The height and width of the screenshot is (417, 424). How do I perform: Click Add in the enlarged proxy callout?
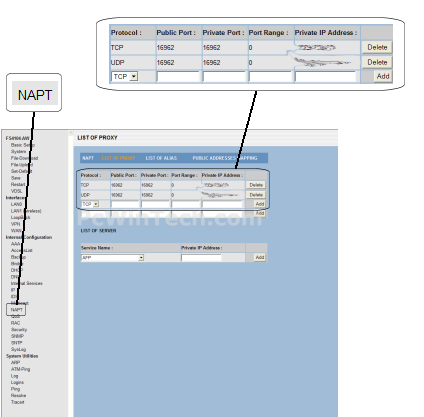click(383, 76)
